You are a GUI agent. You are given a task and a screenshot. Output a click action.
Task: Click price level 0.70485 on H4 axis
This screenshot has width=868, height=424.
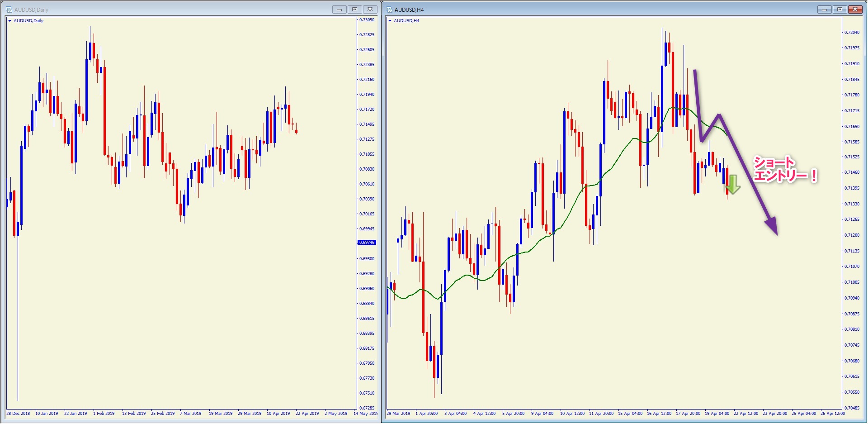(x=852, y=408)
